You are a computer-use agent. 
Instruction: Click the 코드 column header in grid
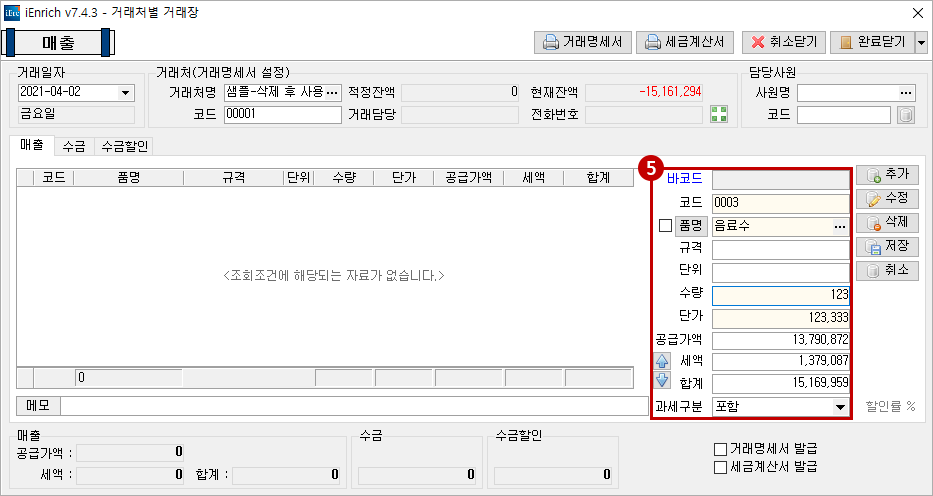click(54, 177)
